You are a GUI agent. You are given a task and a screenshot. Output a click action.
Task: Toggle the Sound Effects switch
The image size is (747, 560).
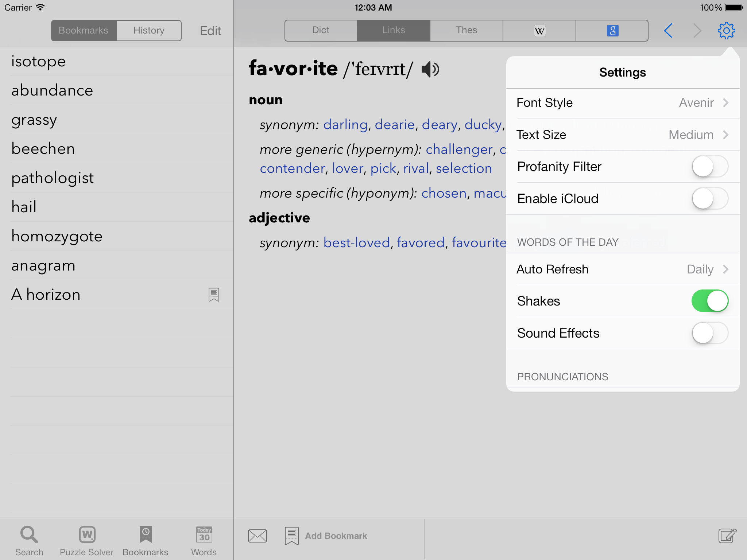click(x=710, y=333)
